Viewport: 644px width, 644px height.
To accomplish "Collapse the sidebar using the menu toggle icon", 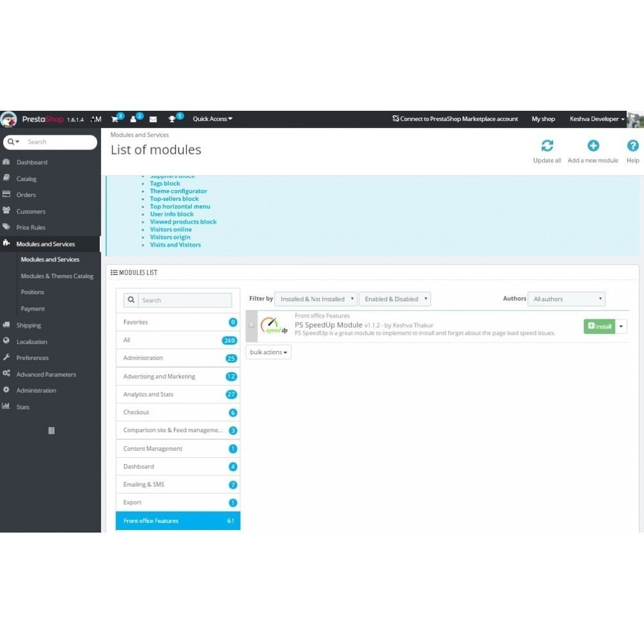I will 52,430.
